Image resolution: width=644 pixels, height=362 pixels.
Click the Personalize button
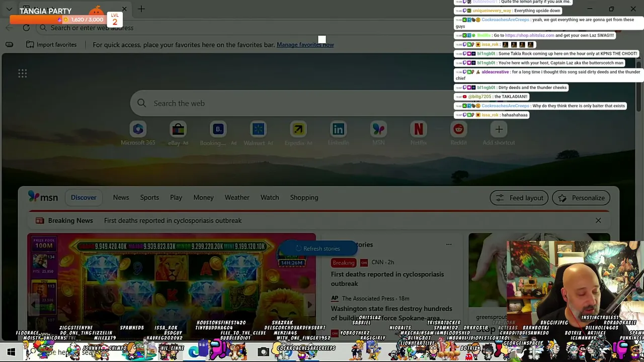point(581,198)
